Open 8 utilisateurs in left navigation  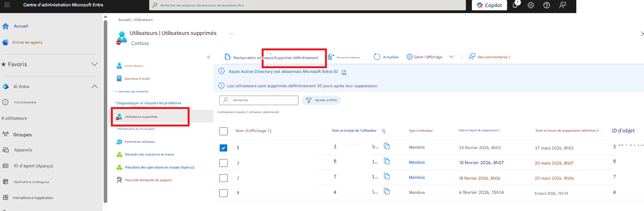pos(14,118)
